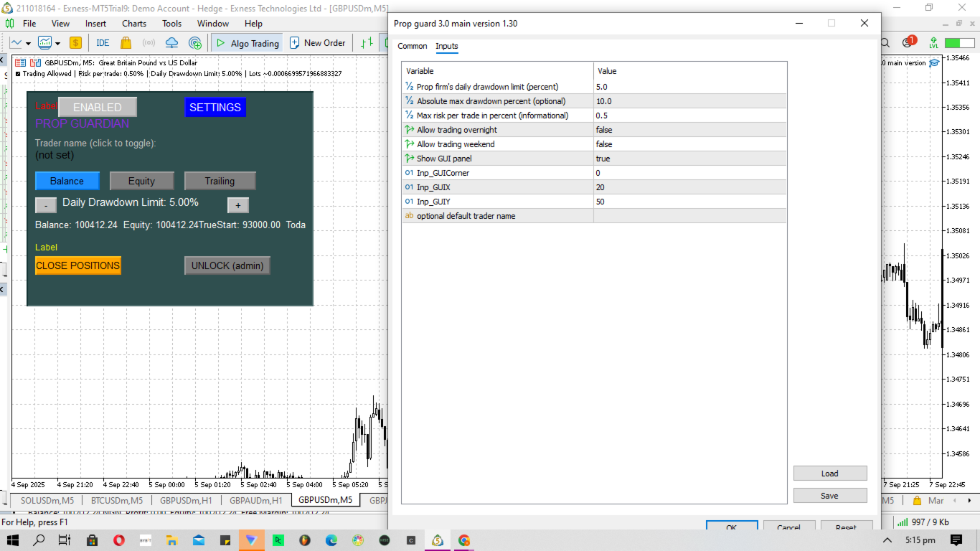Click the blue SETTINGS button
980x551 pixels.
(215, 107)
